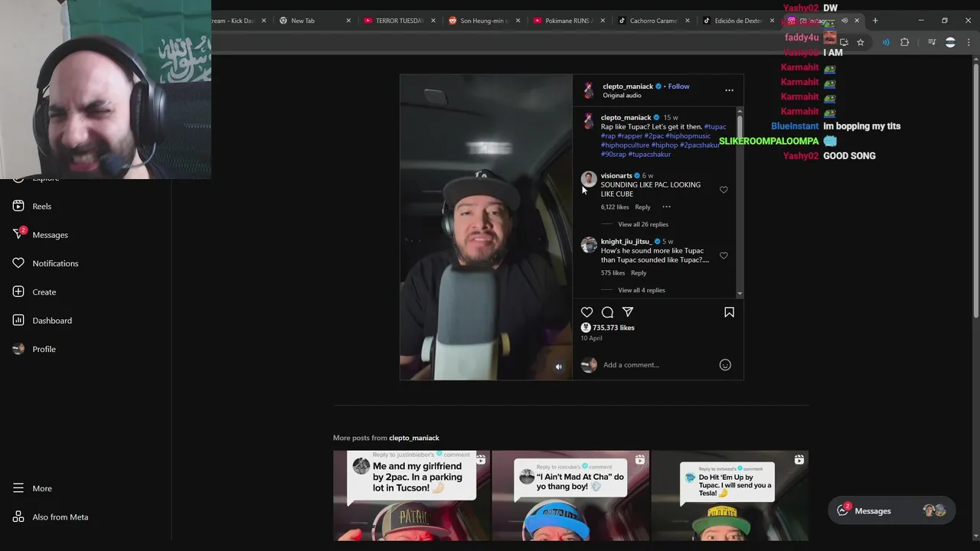Open the floating Messages widget
Viewport: 980px width, 551px height.
pyautogui.click(x=891, y=510)
